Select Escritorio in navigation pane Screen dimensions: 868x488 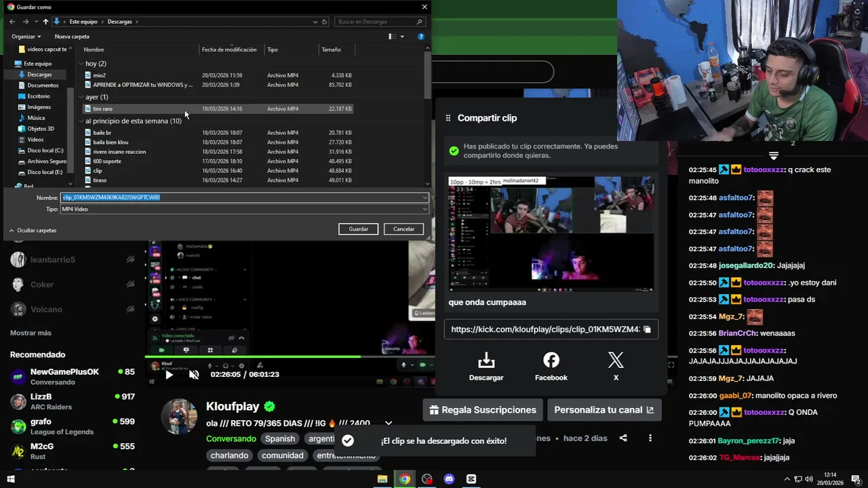click(x=39, y=96)
